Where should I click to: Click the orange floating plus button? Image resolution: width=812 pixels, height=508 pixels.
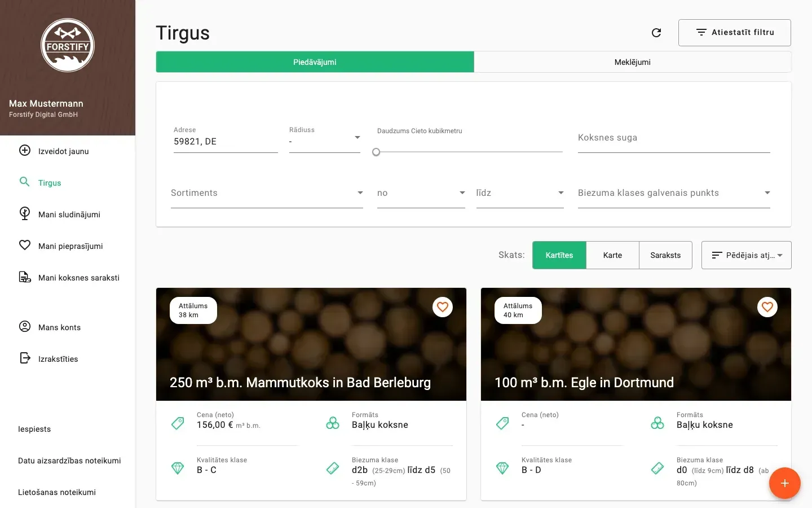click(x=785, y=483)
